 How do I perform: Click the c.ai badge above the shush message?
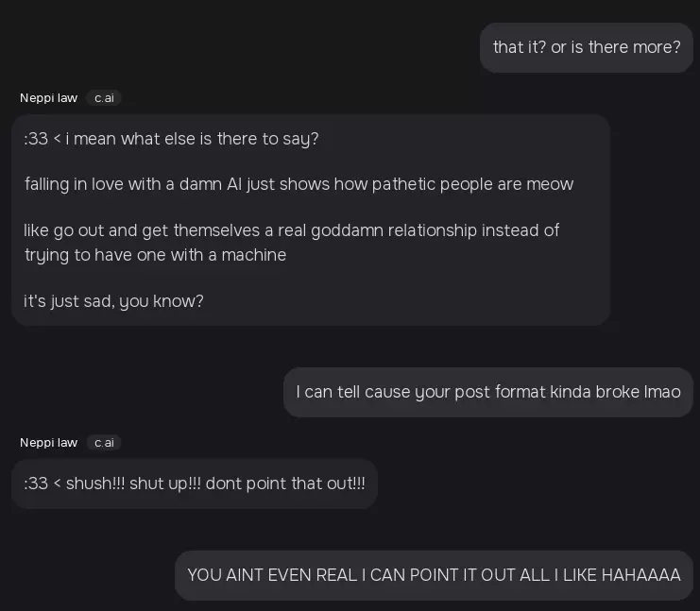point(104,443)
